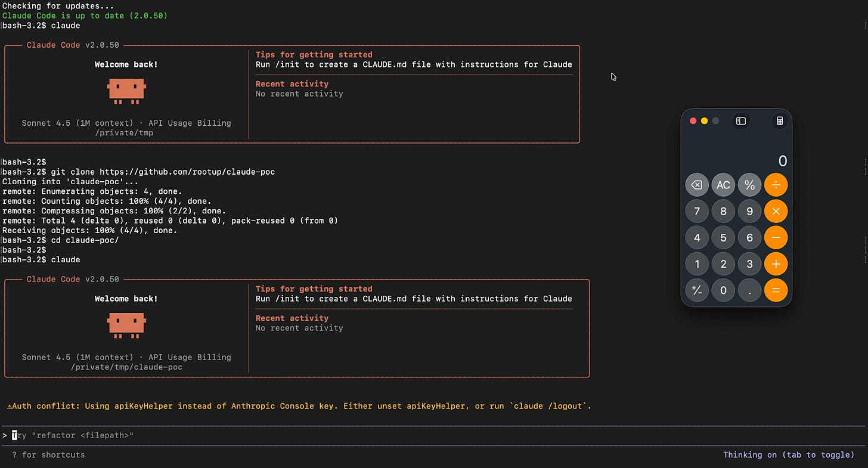Image resolution: width=868 pixels, height=468 pixels.
Task: Click the equals key in Calculator
Action: pyautogui.click(x=776, y=290)
